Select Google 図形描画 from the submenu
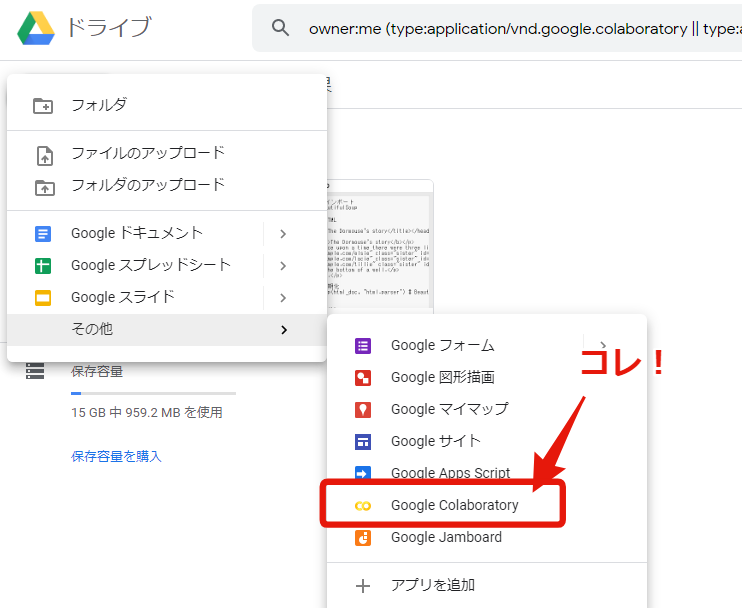 487,378
